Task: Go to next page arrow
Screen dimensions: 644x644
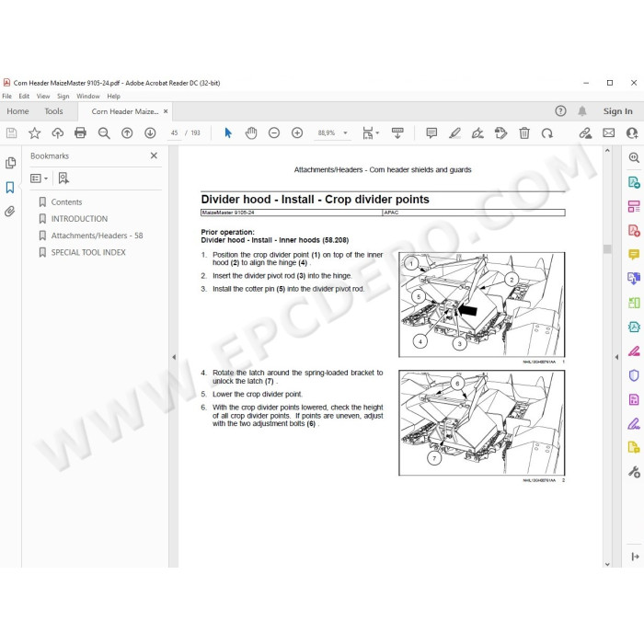Action: 150,133
